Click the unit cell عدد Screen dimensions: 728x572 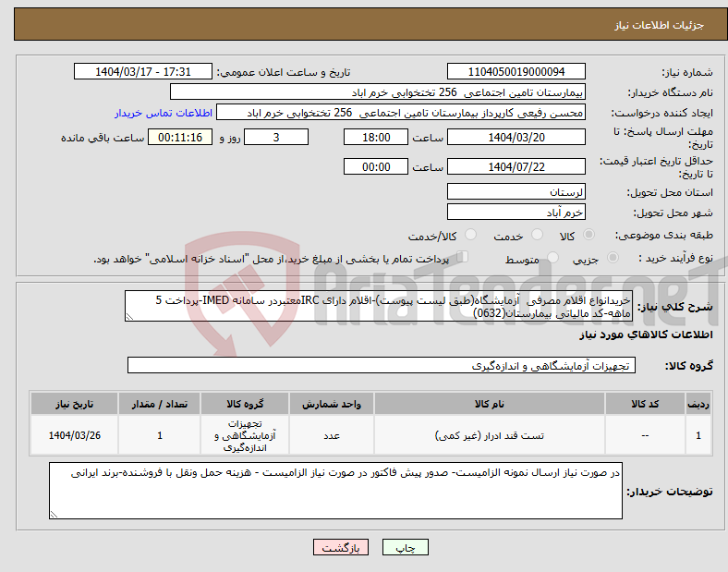(x=332, y=435)
